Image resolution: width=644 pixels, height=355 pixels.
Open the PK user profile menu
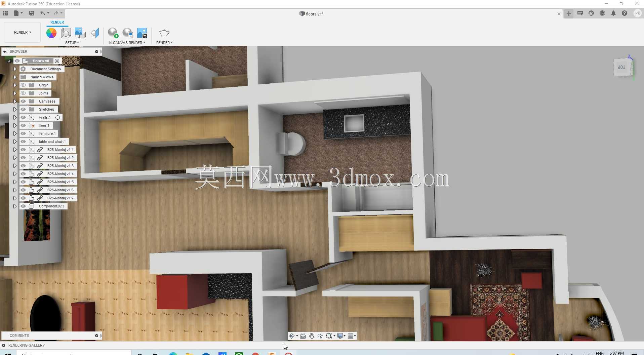(x=637, y=13)
